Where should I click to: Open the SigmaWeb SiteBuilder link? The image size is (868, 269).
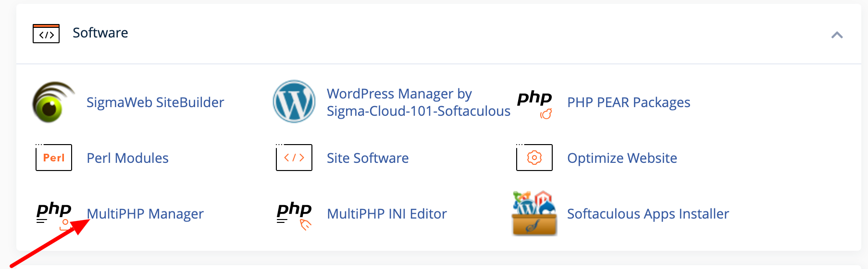pos(155,102)
